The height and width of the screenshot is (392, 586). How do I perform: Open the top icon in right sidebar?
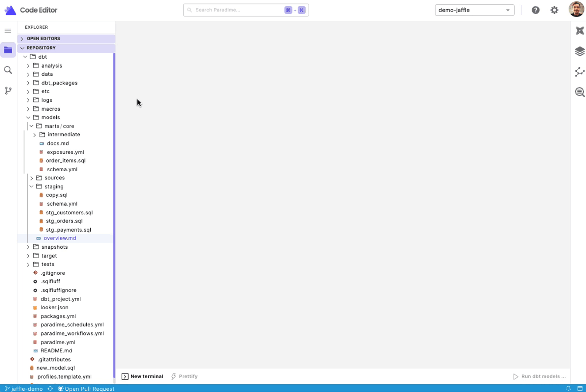[579, 30]
